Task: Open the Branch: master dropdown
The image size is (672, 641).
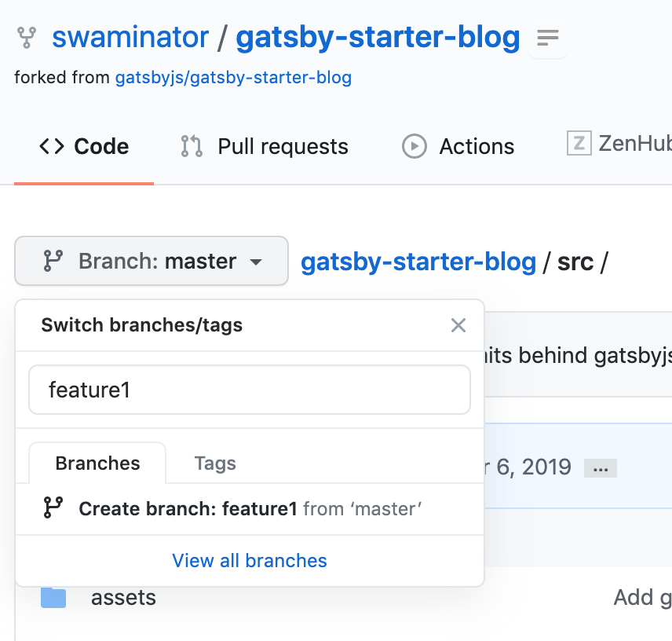Action: pos(152,261)
